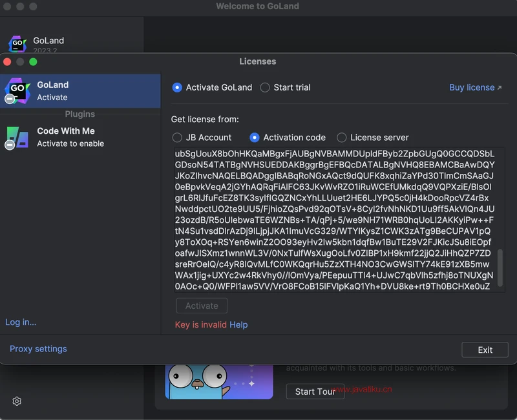
Task: Select JB Account license source
Action: coord(202,138)
